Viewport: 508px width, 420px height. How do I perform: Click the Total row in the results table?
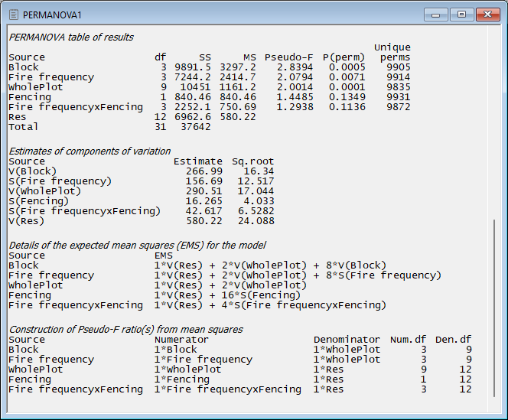point(23,127)
